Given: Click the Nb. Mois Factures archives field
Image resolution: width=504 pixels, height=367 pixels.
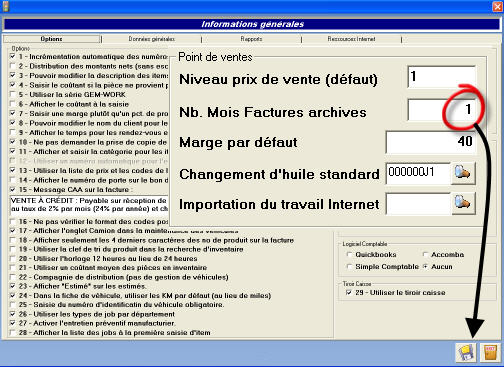Looking at the screenshot, I should coord(442,109).
